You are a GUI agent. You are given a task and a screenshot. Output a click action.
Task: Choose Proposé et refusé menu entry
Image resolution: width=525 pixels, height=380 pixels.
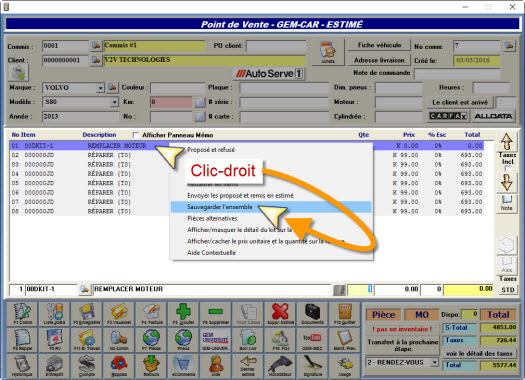tap(211, 150)
